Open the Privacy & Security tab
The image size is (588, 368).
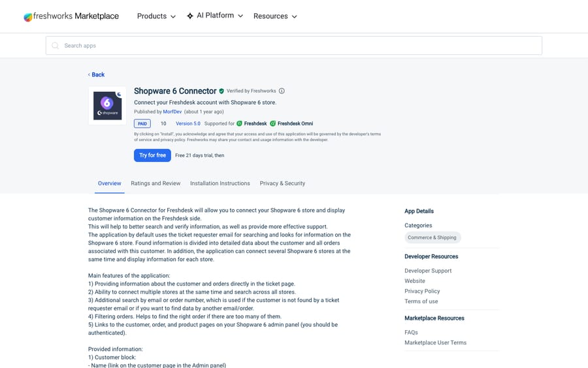(x=282, y=184)
